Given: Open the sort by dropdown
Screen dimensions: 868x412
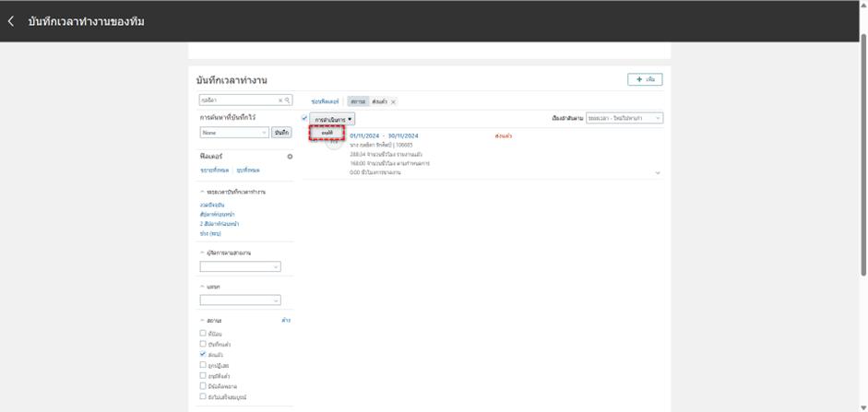Looking at the screenshot, I should [x=624, y=119].
